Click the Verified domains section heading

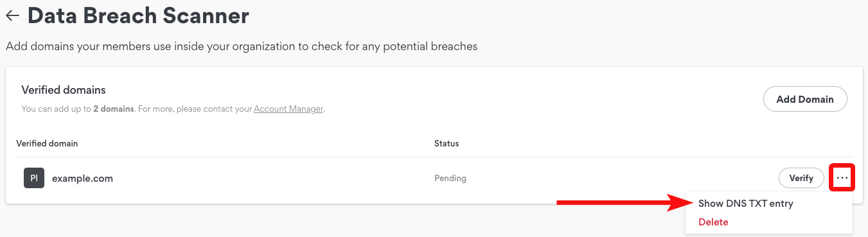pyautogui.click(x=64, y=90)
